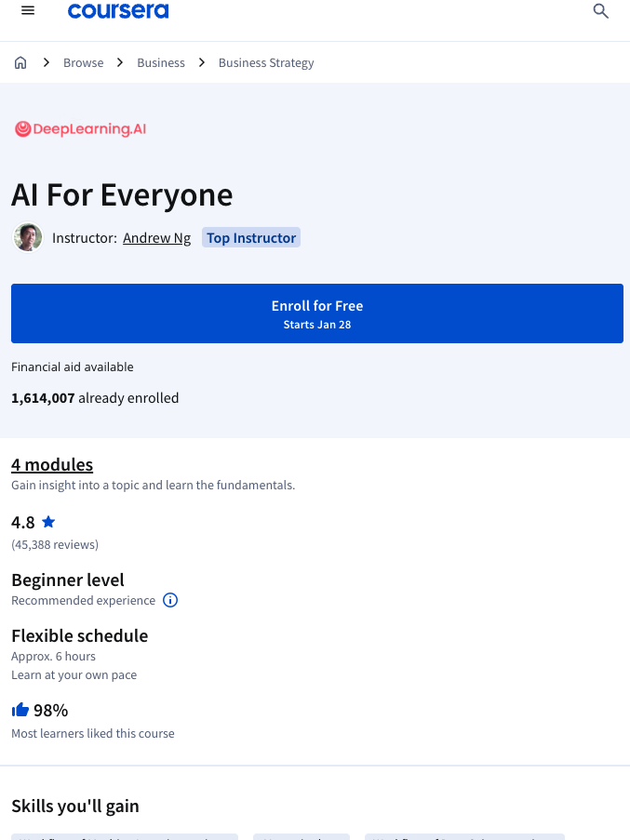The width and height of the screenshot is (630, 840).
Task: Click Andrew Ng's profile photo
Action: 28,237
